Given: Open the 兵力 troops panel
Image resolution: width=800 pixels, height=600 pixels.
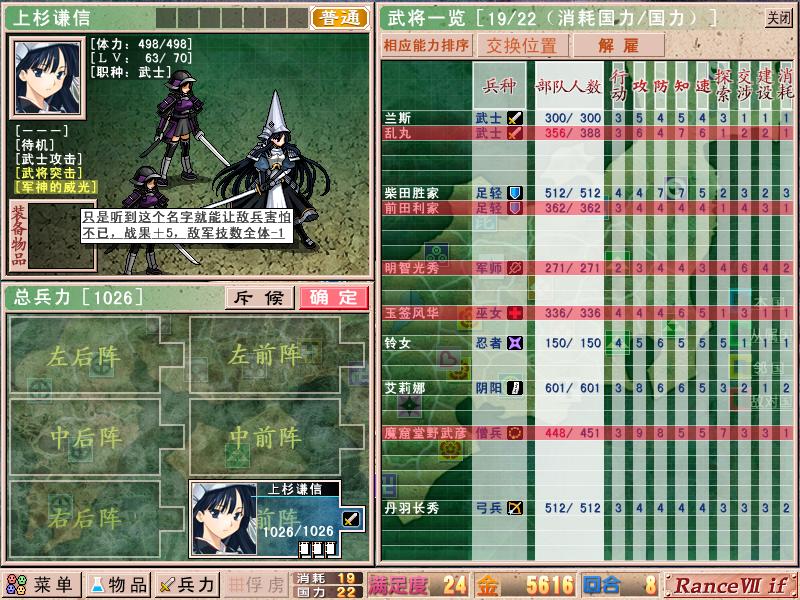Looking at the screenshot, I should (x=187, y=585).
